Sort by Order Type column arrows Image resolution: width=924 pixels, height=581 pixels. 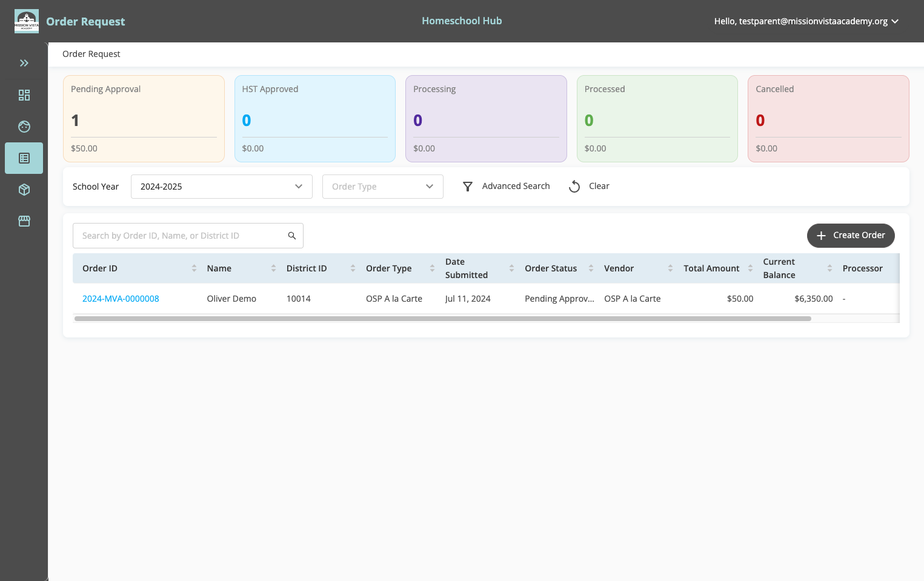pos(432,268)
